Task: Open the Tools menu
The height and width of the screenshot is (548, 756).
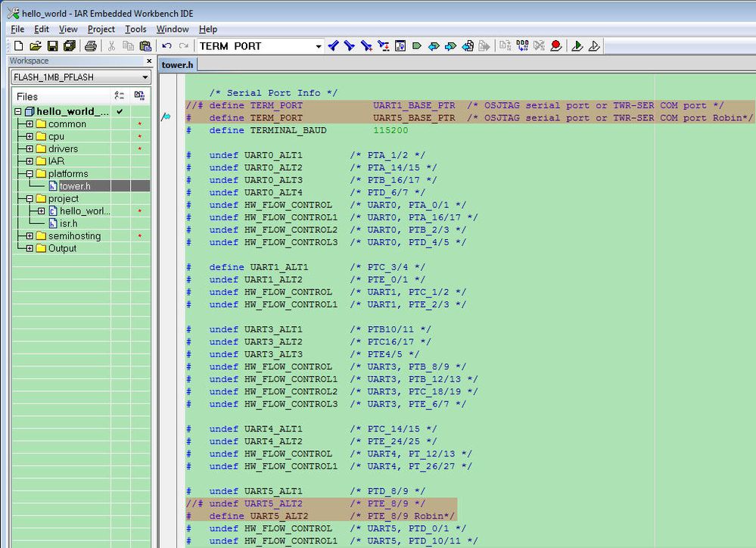Action: pos(135,29)
